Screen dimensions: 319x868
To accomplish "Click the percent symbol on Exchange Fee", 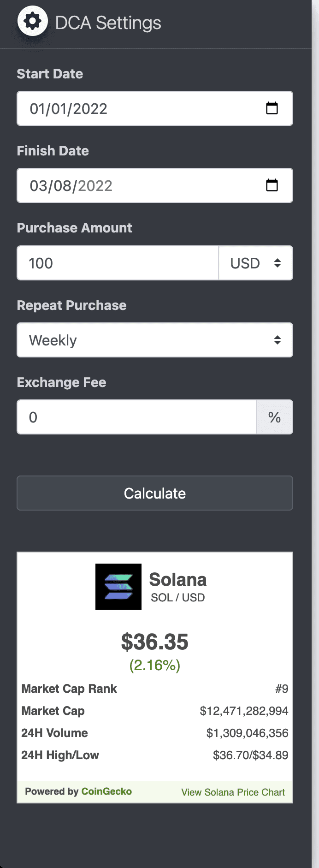I will point(275,417).
